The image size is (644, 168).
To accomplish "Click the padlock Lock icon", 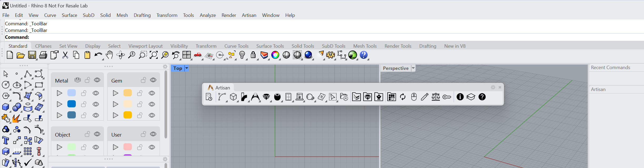I will click(x=253, y=55).
